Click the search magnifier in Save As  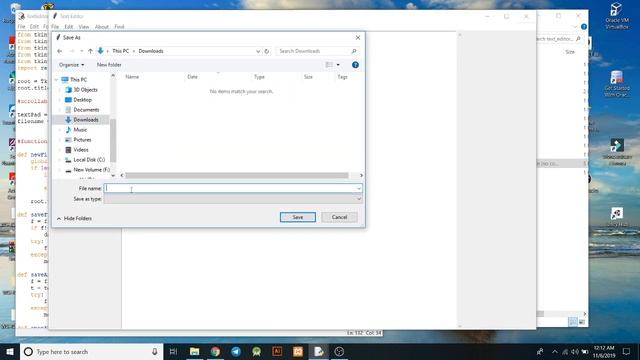coord(354,51)
